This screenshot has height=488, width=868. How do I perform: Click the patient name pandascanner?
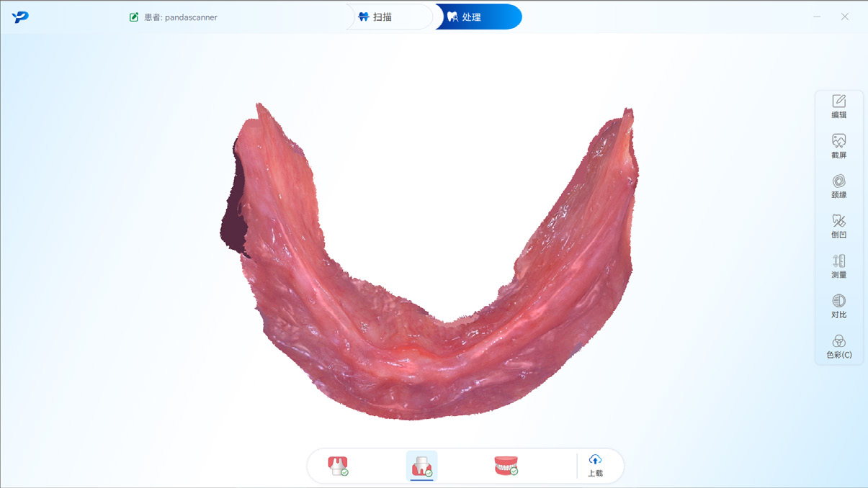(x=190, y=17)
